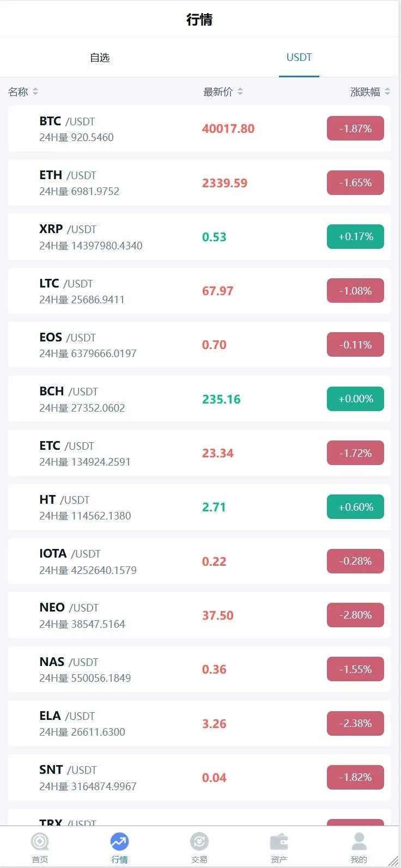The width and height of the screenshot is (401, 868).
Task: Sort by 名称 using its arrow icon
Action: 35,91
